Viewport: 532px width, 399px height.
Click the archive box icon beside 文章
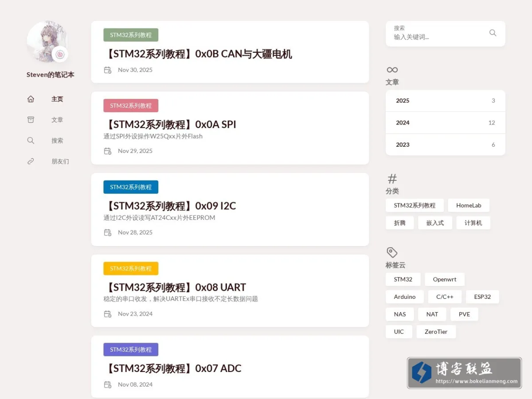click(31, 120)
